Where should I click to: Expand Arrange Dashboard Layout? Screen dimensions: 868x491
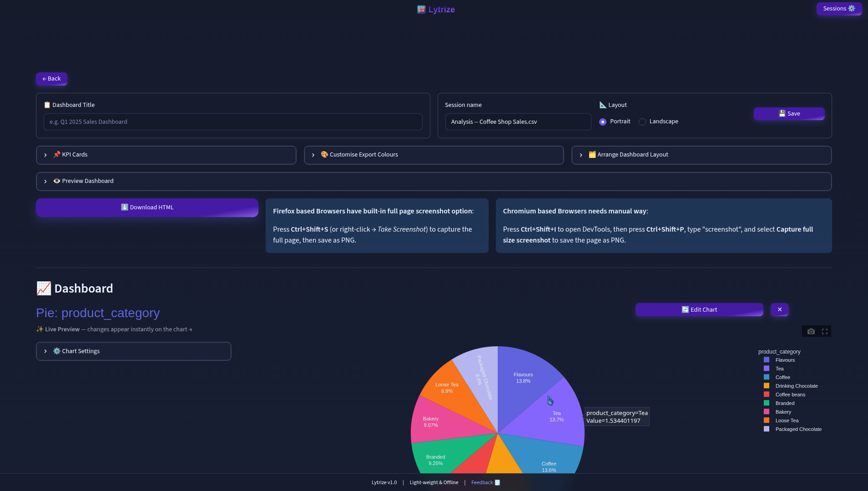click(x=701, y=155)
